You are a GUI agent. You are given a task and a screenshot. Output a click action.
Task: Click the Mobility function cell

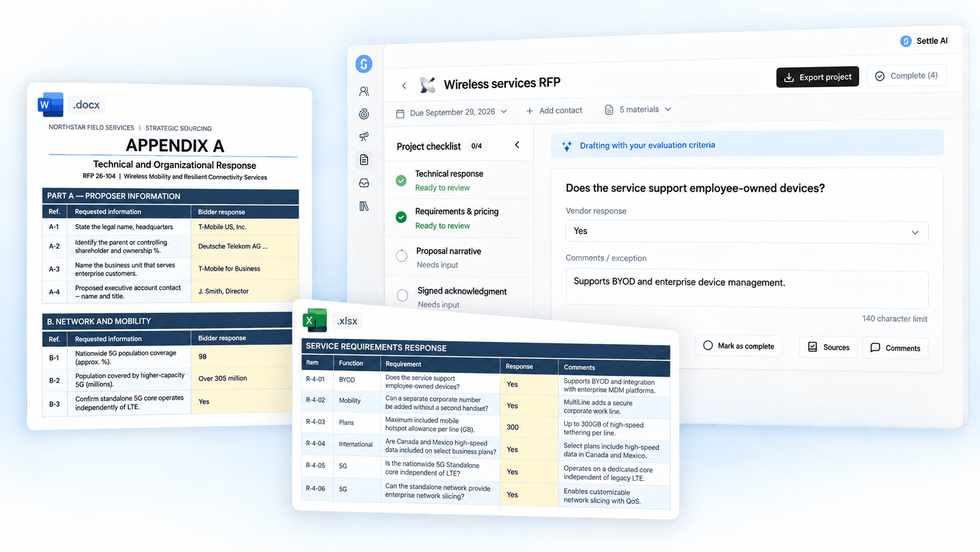(356, 401)
